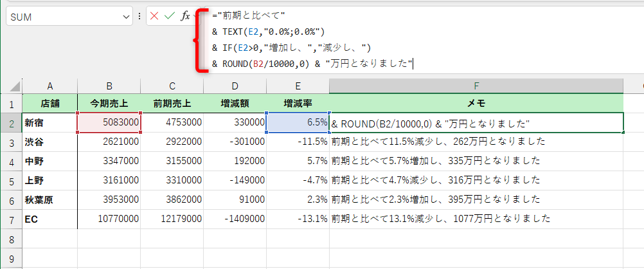Click memo text with 262万円となりました
This screenshot has height=269, width=644.
tap(438, 142)
